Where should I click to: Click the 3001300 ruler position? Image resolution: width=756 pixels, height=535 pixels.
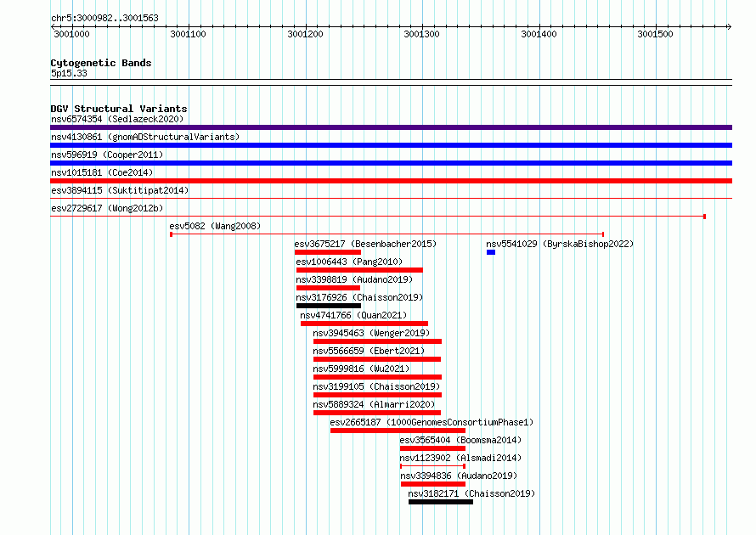(422, 34)
